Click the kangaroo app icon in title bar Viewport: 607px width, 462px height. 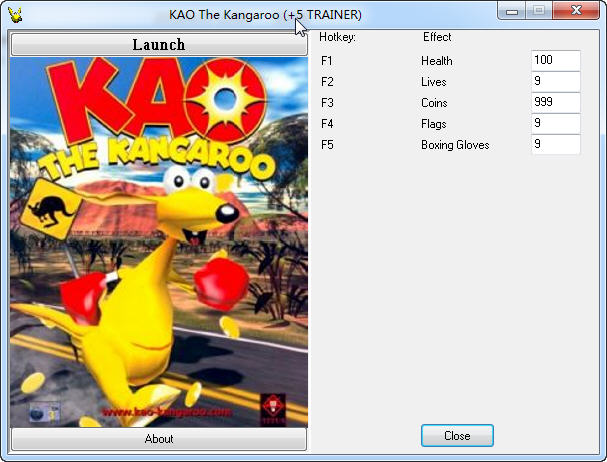coord(15,15)
